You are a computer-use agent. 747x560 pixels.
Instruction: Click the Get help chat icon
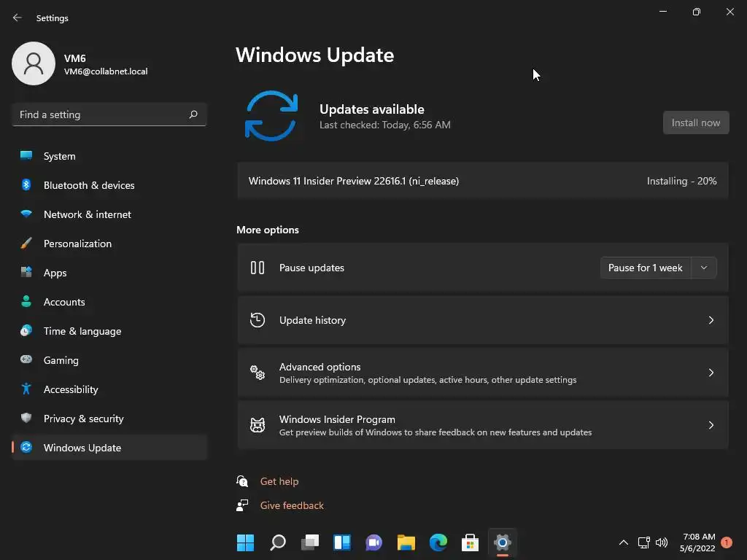[x=242, y=481]
